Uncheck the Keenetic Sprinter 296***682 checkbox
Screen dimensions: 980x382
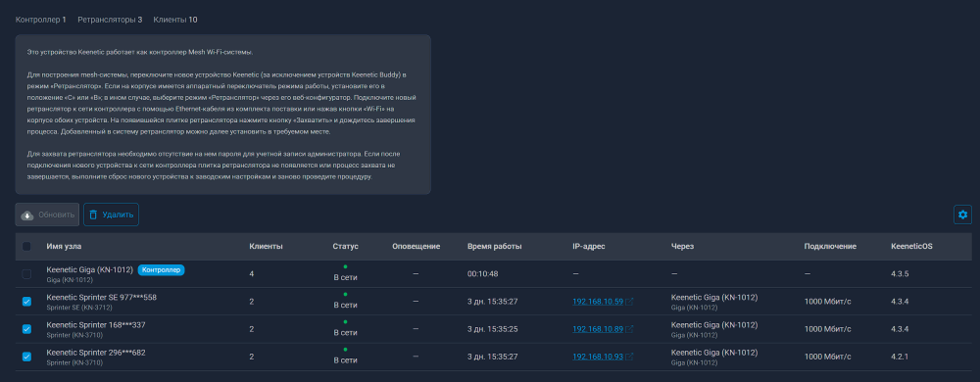click(26, 357)
